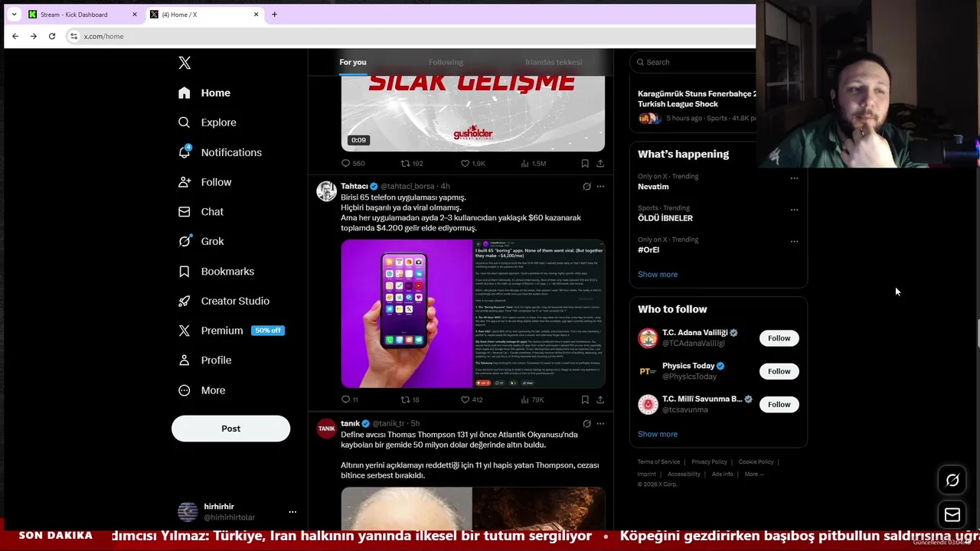This screenshot has width=980, height=551.
Task: Open Cookie Policy footer link
Action: [756, 461]
